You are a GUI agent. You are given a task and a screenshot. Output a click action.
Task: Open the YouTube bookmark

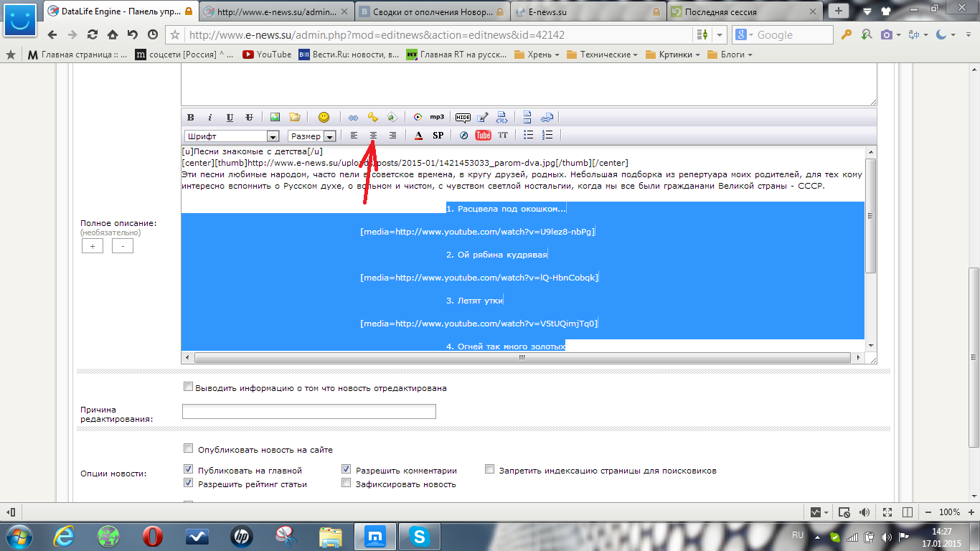(267, 55)
